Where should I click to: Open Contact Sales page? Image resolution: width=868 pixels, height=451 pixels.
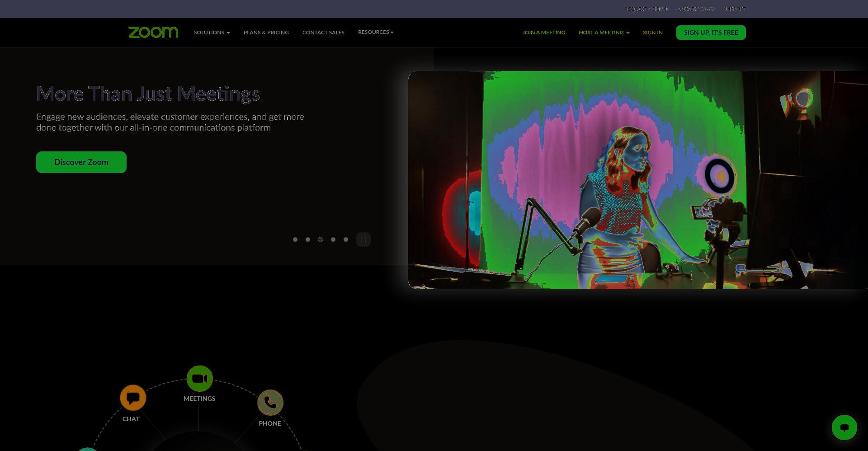pyautogui.click(x=323, y=33)
